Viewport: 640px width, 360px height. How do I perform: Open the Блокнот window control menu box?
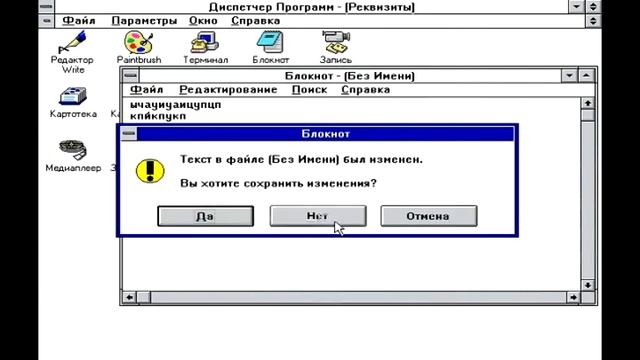click(131, 76)
